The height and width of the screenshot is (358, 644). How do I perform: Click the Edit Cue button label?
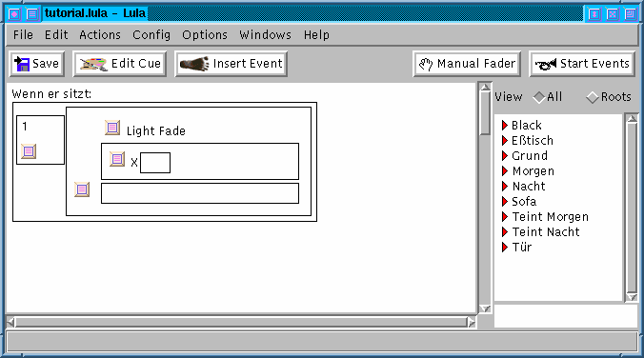(x=136, y=64)
